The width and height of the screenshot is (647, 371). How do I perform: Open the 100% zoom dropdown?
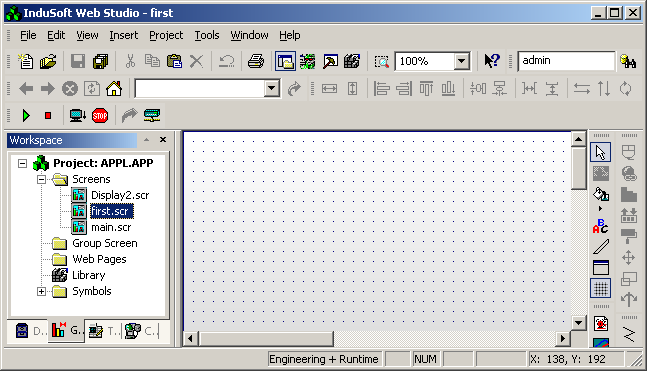click(462, 61)
